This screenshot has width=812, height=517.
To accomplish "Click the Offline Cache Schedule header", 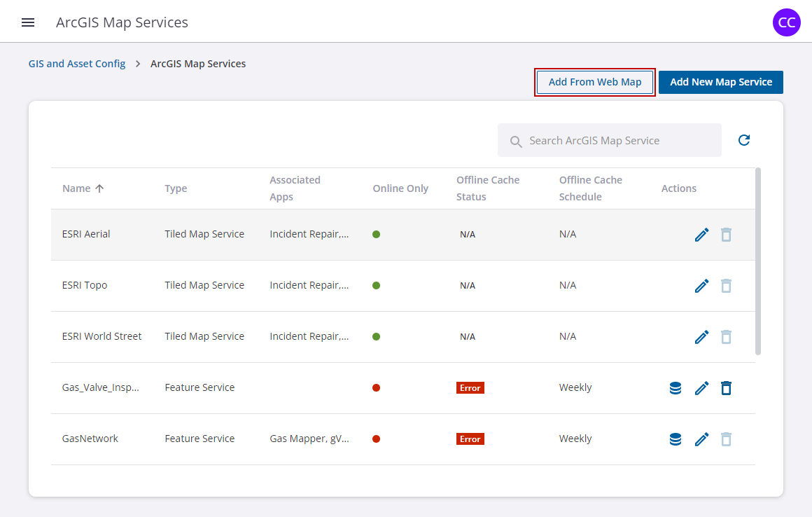I will 590,188.
